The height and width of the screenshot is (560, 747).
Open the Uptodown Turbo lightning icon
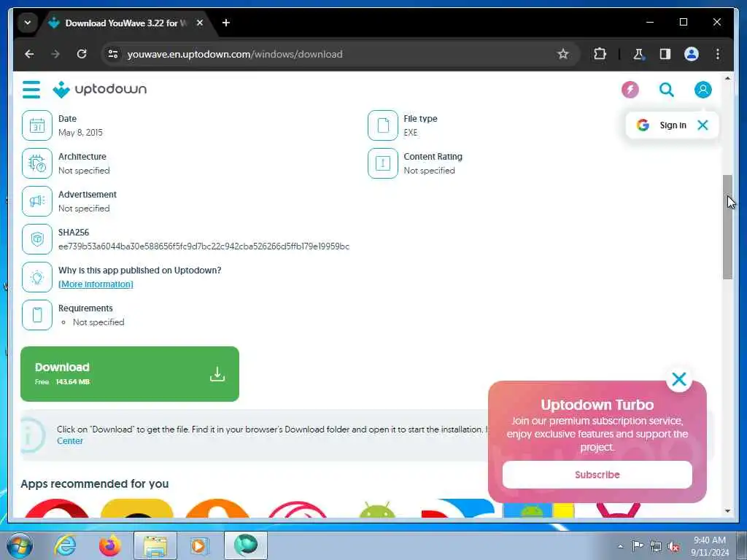point(630,90)
